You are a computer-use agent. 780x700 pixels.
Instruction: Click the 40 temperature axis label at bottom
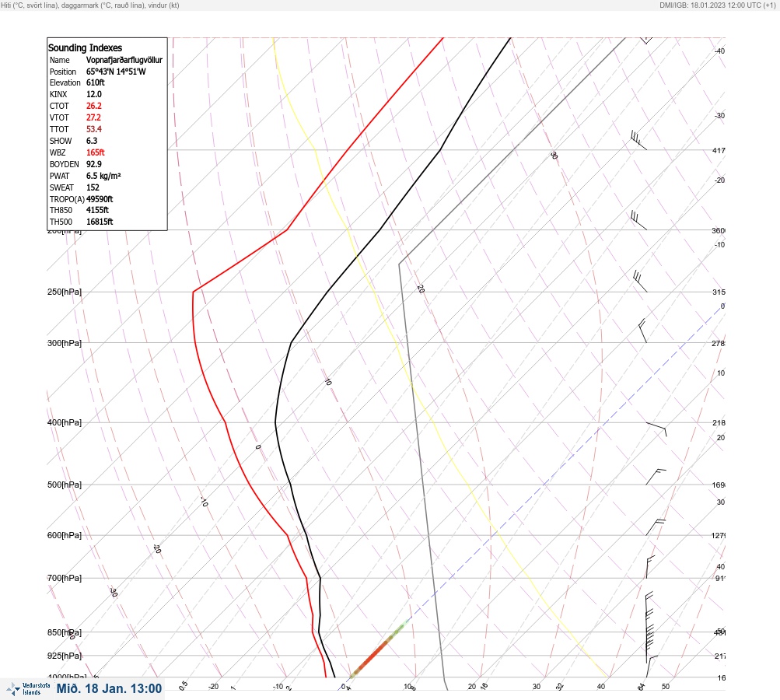tap(601, 687)
